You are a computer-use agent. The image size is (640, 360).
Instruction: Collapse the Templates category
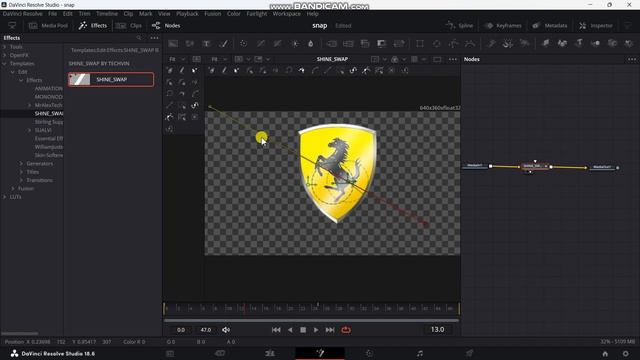coord(4,64)
